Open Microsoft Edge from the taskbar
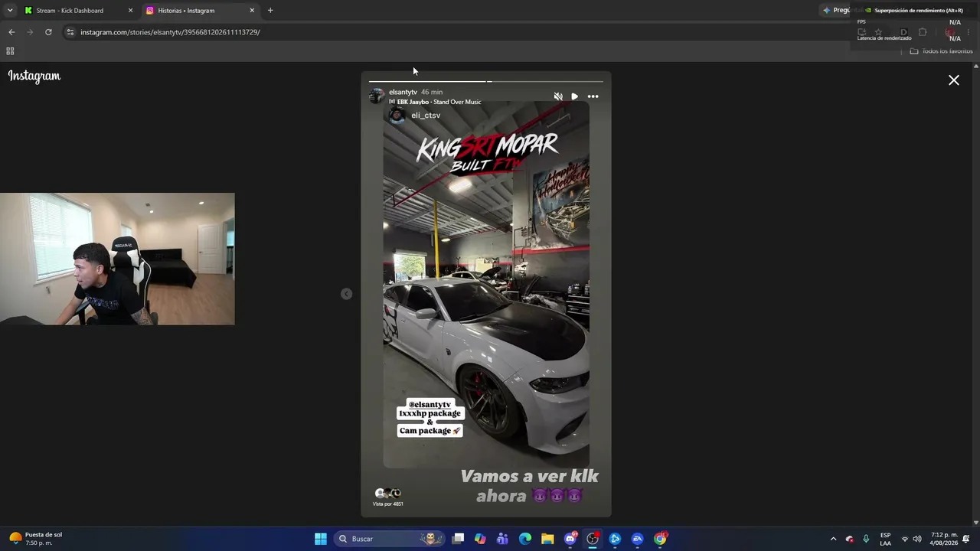 [525, 539]
